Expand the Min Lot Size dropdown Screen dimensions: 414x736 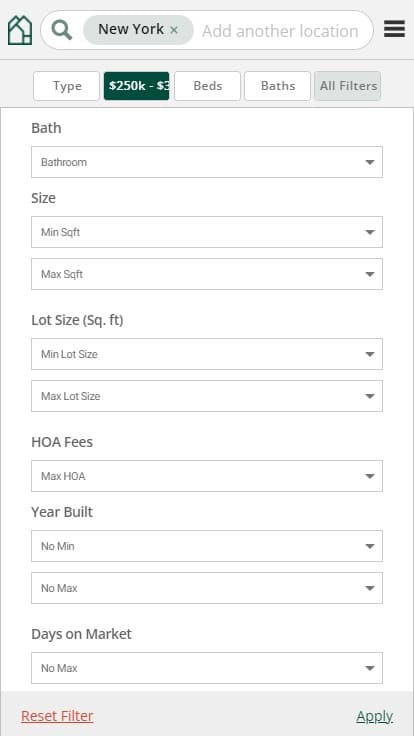[207, 354]
